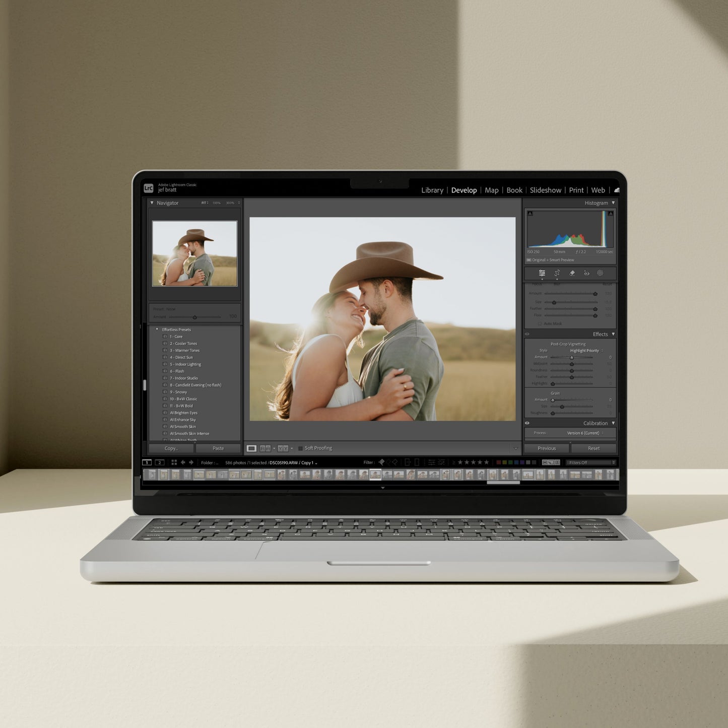Open the Edit sliders tool
This screenshot has width=728, height=728.
click(x=542, y=273)
